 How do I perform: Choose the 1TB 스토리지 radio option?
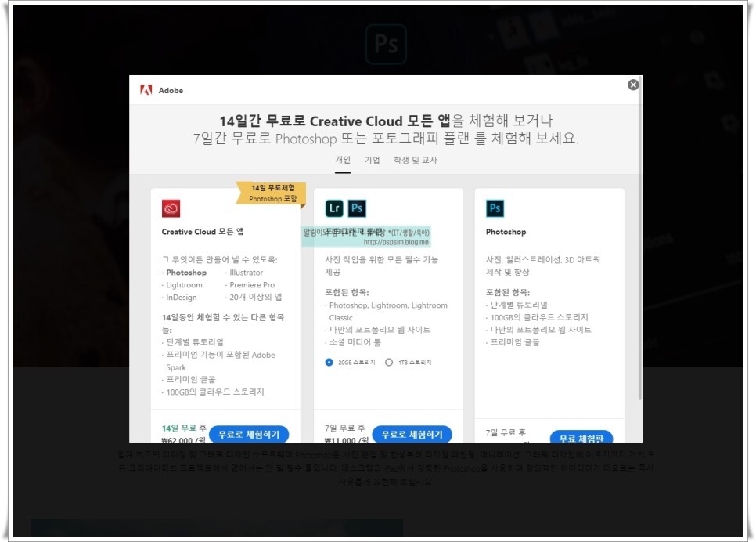pyautogui.click(x=389, y=362)
